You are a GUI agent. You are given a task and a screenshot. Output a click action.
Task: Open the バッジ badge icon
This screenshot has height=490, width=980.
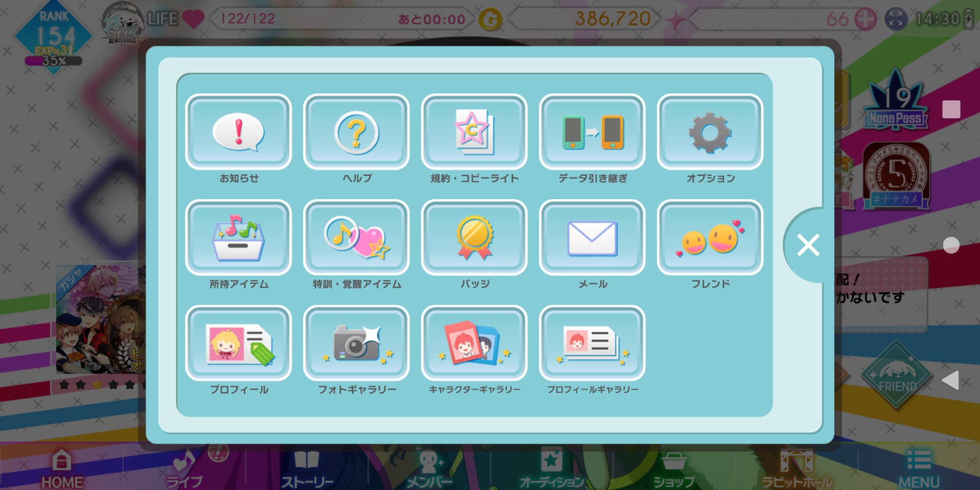tap(474, 237)
